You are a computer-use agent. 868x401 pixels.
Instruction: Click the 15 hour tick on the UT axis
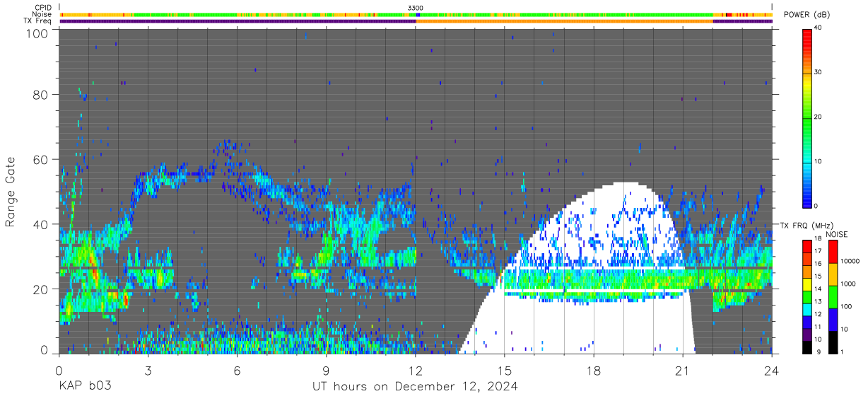click(505, 370)
